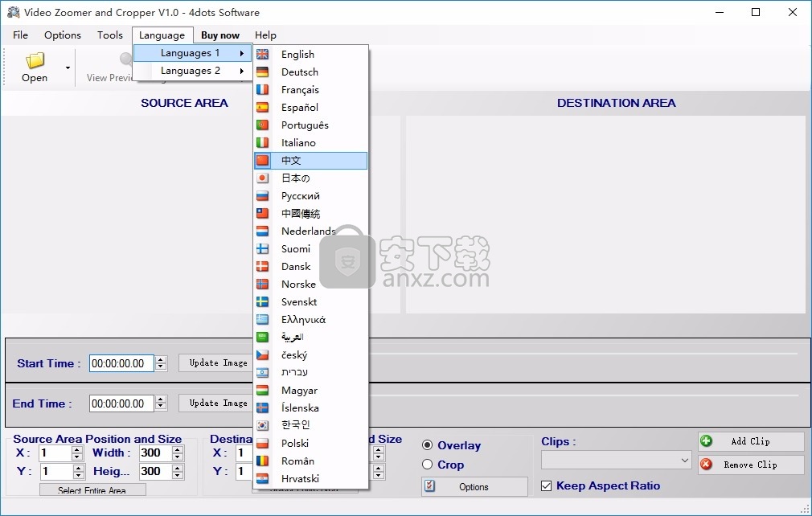Open the Options menu

[x=63, y=35]
